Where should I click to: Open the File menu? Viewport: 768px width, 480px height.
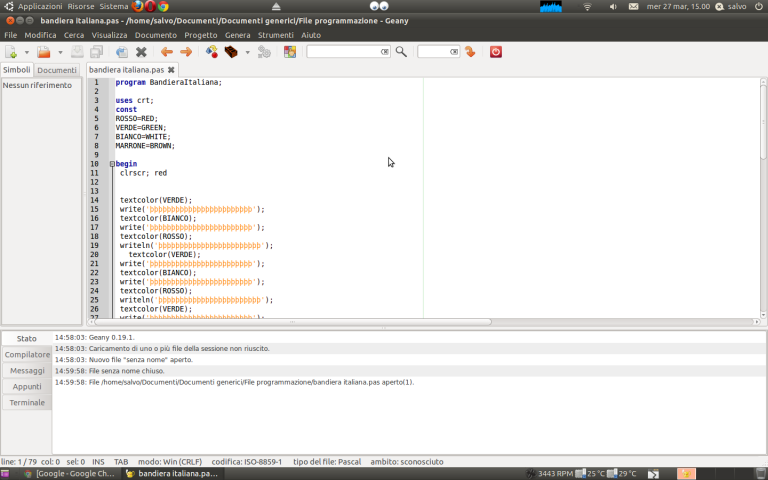pos(10,35)
